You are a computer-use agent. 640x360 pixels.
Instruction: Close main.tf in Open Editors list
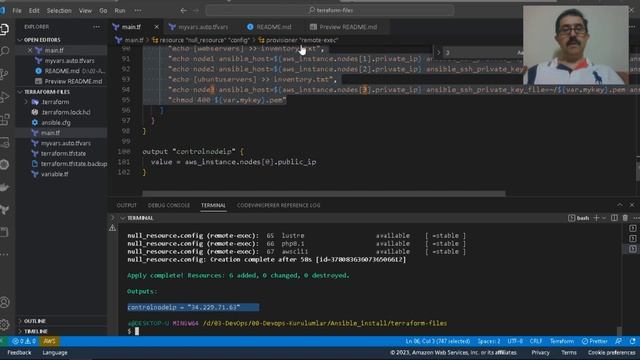click(30, 50)
